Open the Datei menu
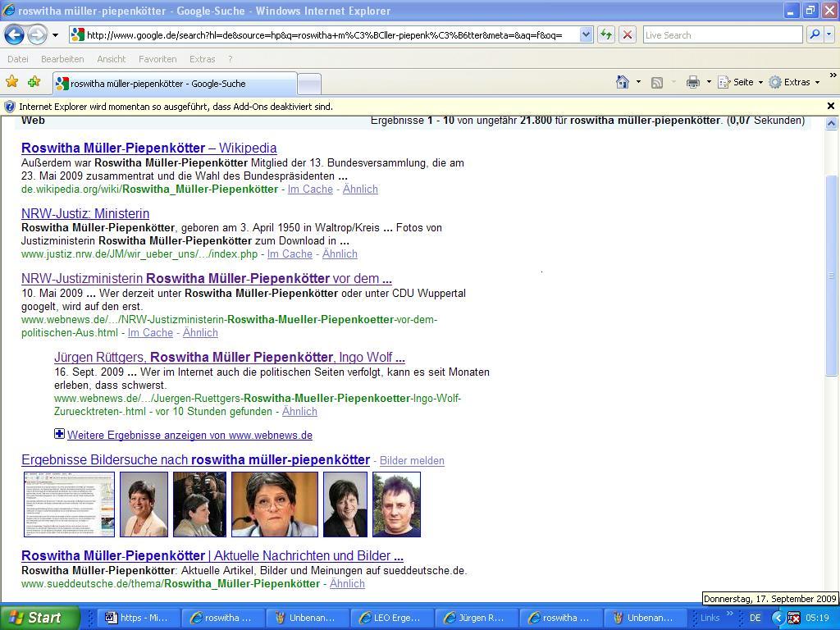Viewport: 840px width, 630px height. pyautogui.click(x=18, y=59)
